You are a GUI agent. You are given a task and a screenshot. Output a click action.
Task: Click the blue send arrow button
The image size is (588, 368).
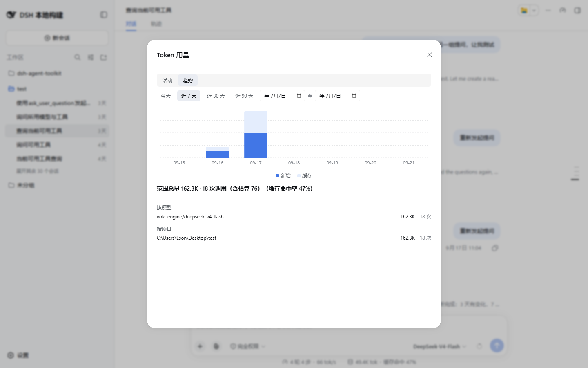click(x=497, y=346)
